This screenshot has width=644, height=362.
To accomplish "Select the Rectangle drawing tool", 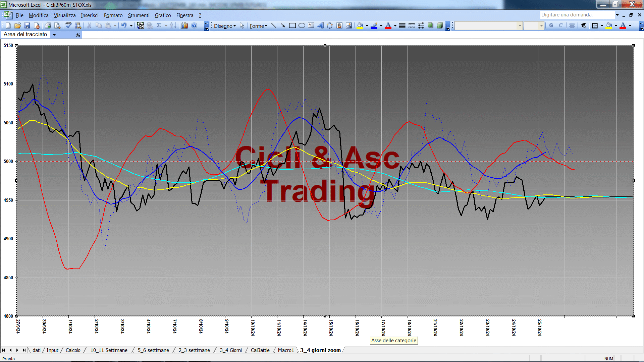I will point(292,25).
